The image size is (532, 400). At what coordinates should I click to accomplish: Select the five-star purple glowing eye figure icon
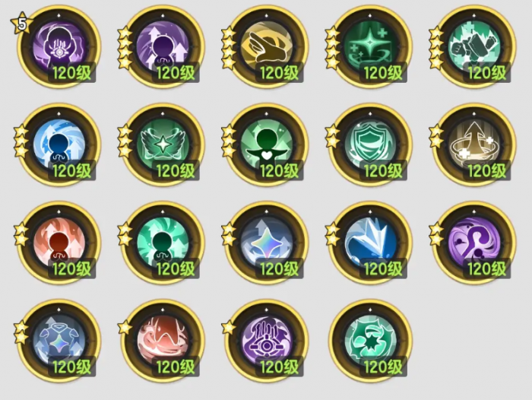point(60,47)
